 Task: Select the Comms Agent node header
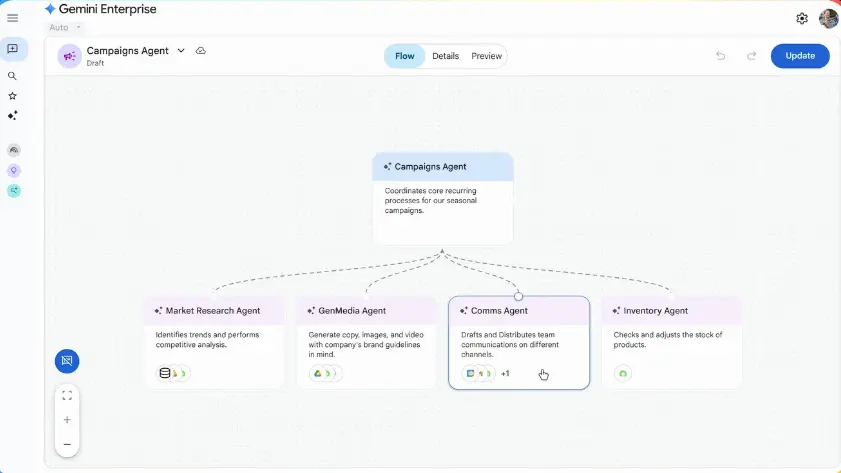(519, 311)
